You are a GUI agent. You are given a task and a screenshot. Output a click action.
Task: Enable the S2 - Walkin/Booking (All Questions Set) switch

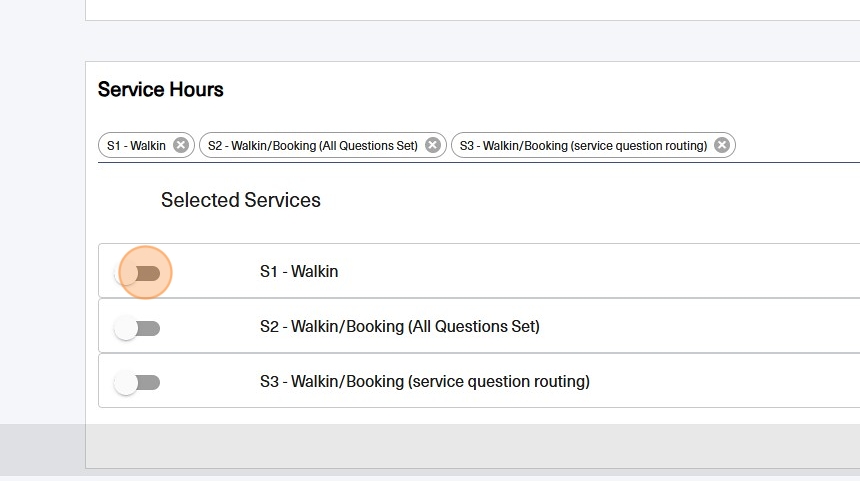coord(138,328)
